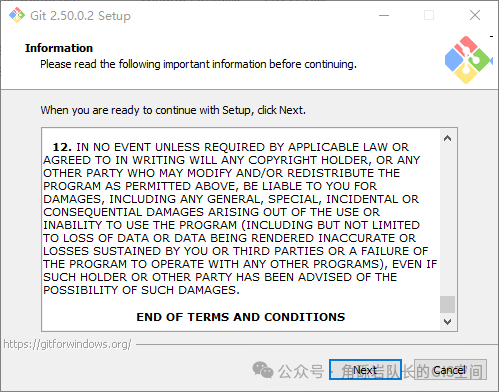Image resolution: width=499 pixels, height=392 pixels.
Task: Click the "Please read the following" subtitle
Action: tap(198, 64)
